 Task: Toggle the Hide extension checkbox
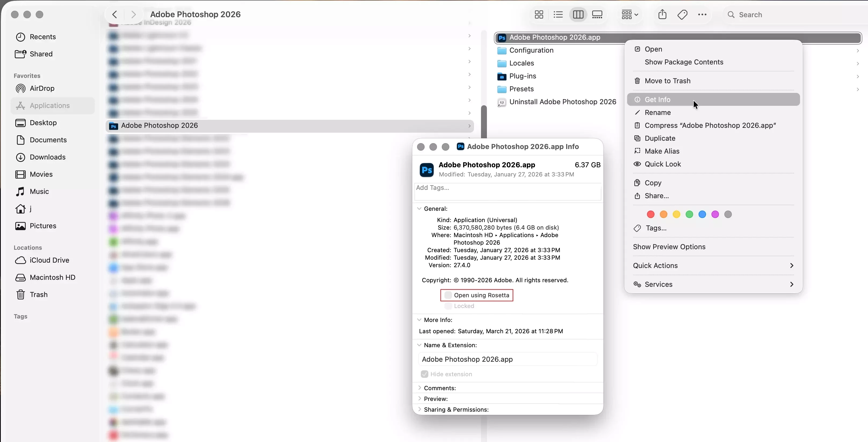[424, 374]
